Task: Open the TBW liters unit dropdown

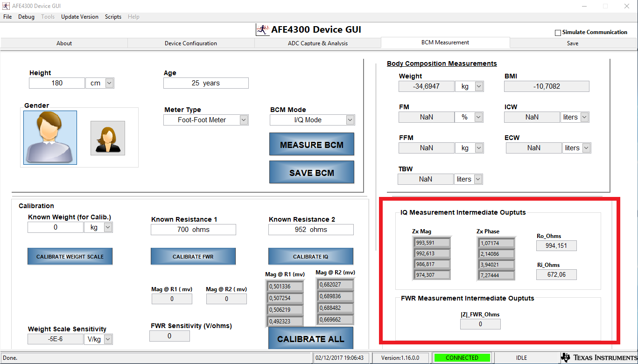Action: pos(478,179)
